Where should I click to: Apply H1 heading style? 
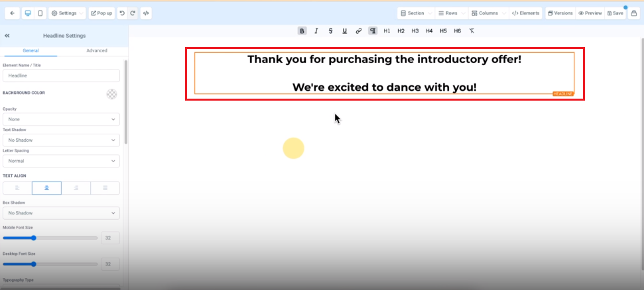387,30
